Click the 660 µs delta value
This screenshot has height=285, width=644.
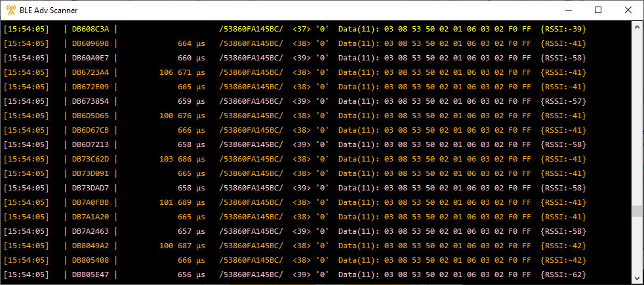(x=191, y=58)
